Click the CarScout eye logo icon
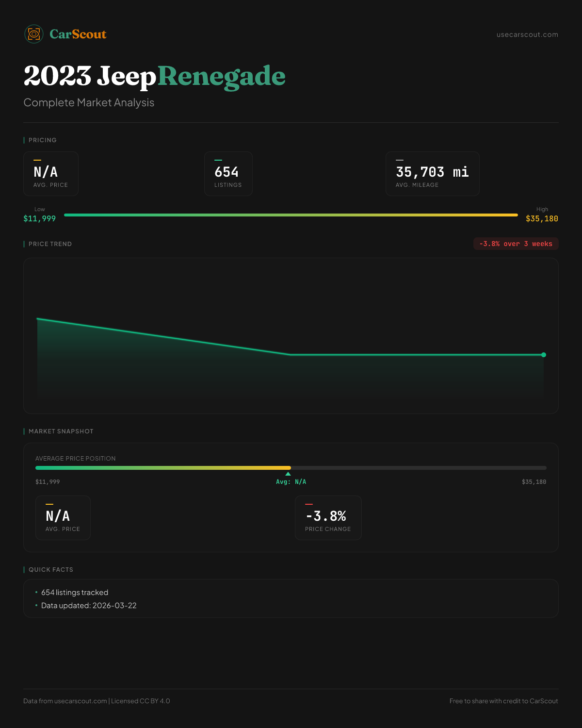Screen dimensions: 582x728 (x=34, y=34)
